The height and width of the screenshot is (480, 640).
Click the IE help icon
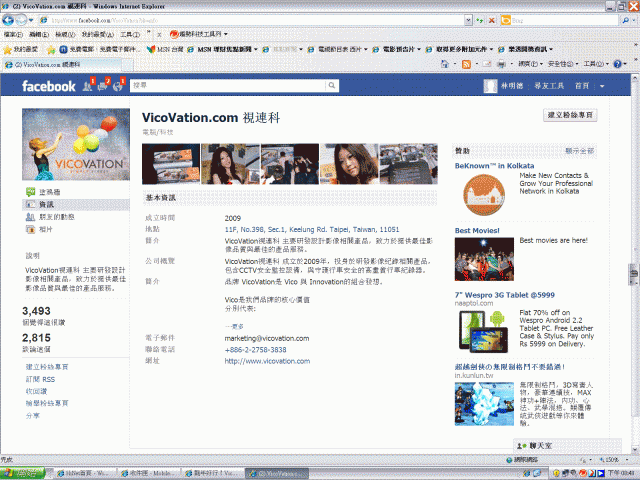(x=618, y=64)
